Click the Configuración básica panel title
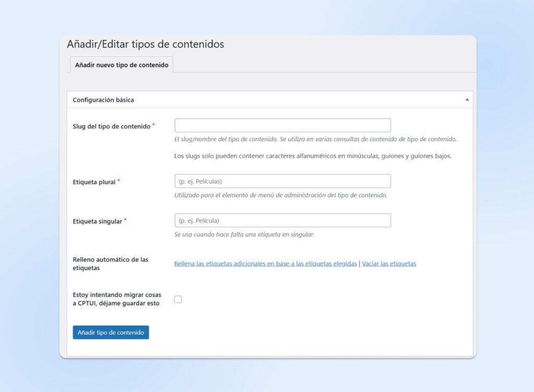The image size is (534, 392). pyautogui.click(x=103, y=100)
